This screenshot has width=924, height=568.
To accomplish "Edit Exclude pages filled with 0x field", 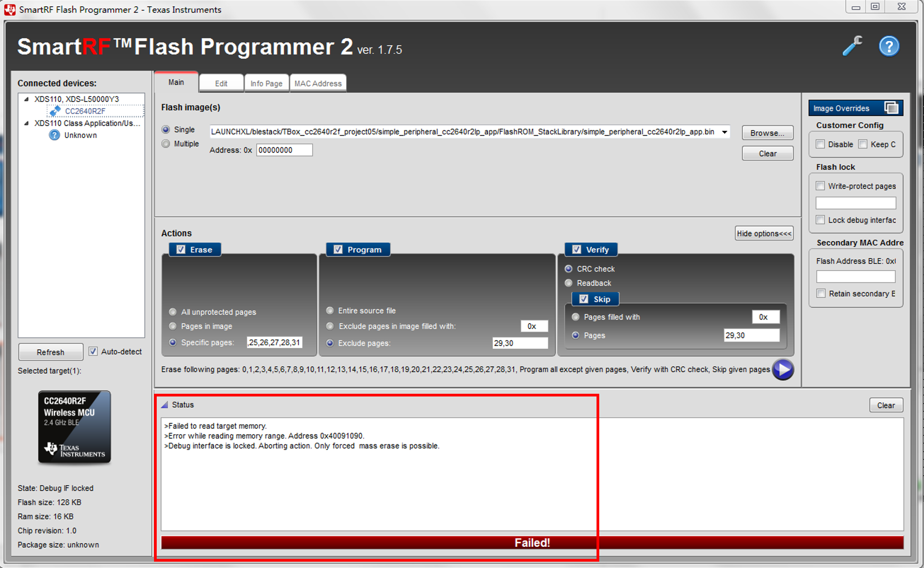I will 534,326.
